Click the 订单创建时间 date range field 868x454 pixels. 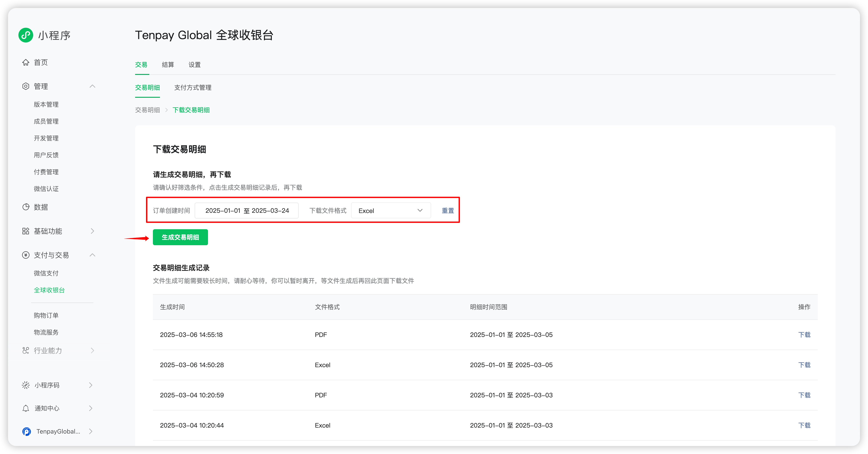[247, 211]
